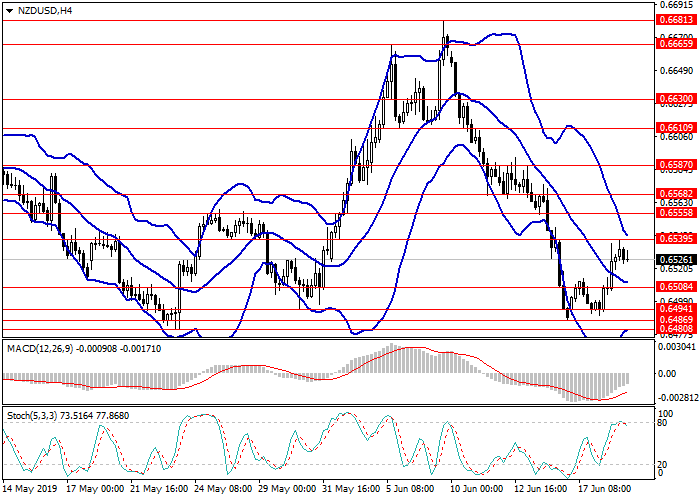Select the current price label 0.65261

pyautogui.click(x=676, y=259)
